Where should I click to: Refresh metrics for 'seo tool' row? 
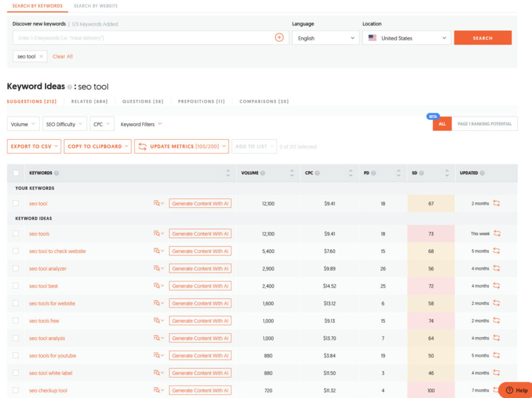tap(496, 203)
